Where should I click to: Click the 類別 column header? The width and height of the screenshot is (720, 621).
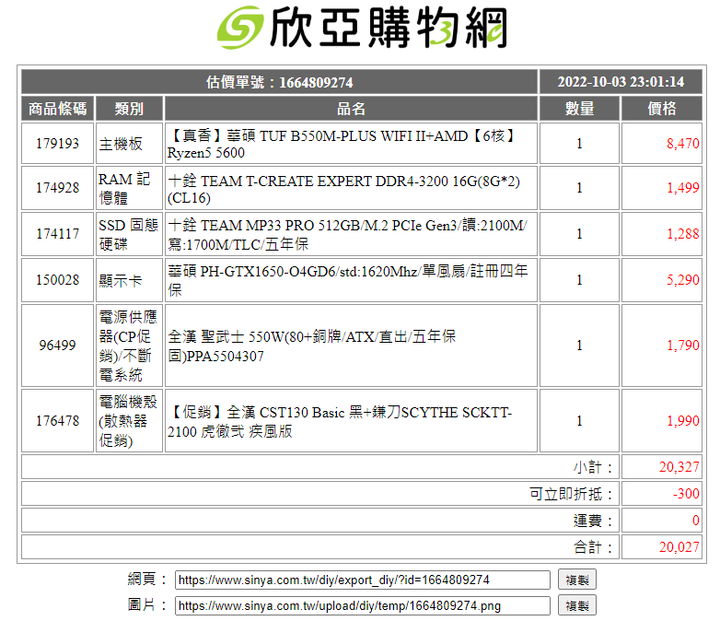[x=129, y=108]
